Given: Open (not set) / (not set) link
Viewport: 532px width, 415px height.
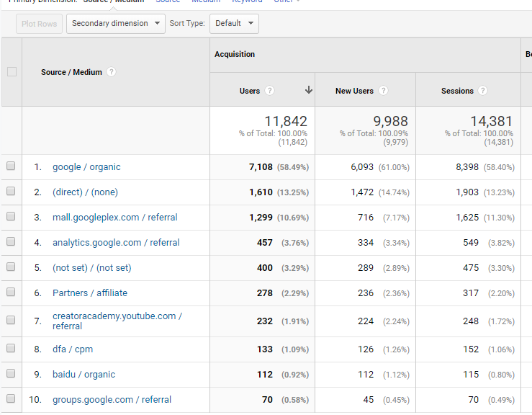Looking at the screenshot, I should point(92,267).
